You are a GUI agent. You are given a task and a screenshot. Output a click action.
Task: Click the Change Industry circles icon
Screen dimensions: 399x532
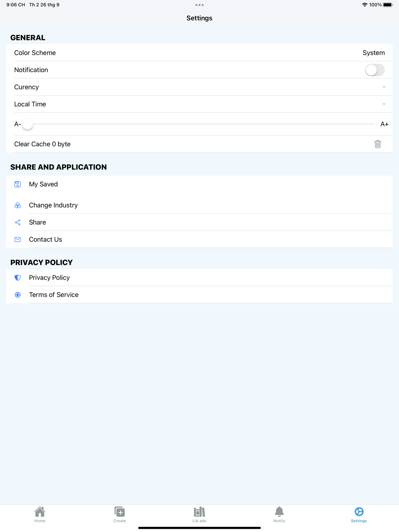(x=18, y=205)
